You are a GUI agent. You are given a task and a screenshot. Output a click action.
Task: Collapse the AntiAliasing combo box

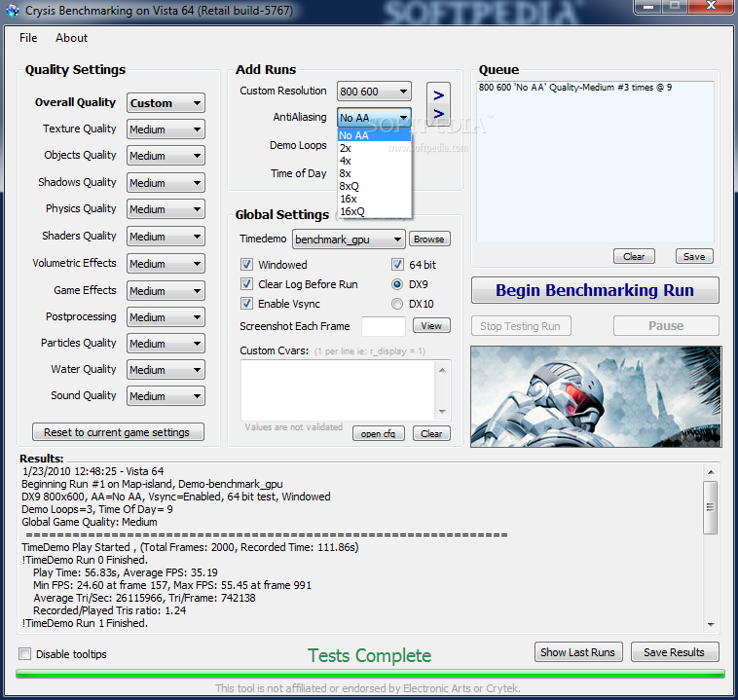coord(374,117)
